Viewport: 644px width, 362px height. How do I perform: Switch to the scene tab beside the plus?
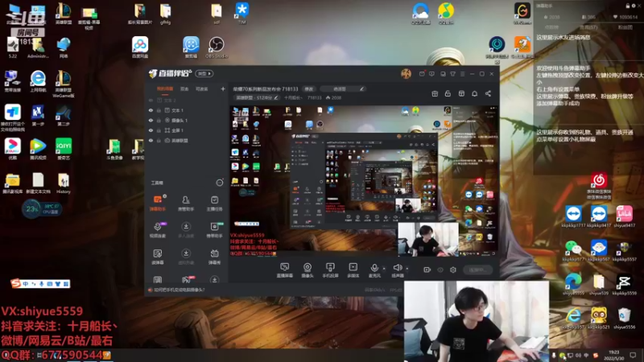click(202, 88)
